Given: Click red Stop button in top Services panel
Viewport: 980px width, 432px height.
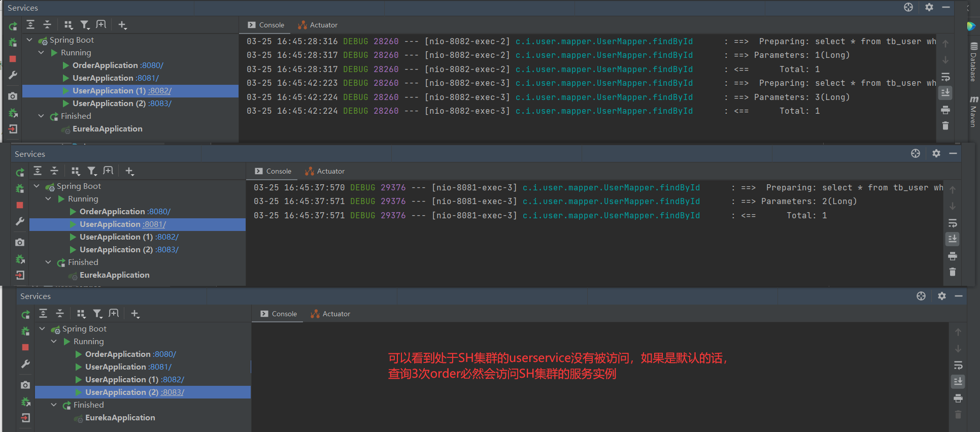Looking at the screenshot, I should tap(13, 59).
